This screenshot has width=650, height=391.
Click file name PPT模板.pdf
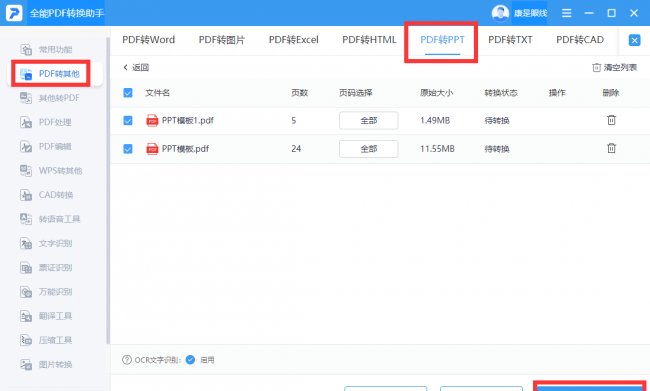point(185,149)
